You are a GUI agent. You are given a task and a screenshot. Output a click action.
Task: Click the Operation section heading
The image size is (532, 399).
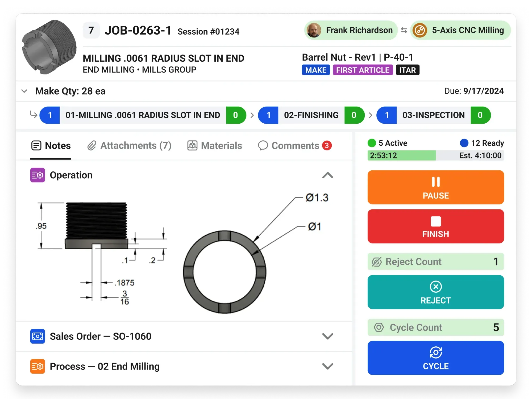click(71, 175)
